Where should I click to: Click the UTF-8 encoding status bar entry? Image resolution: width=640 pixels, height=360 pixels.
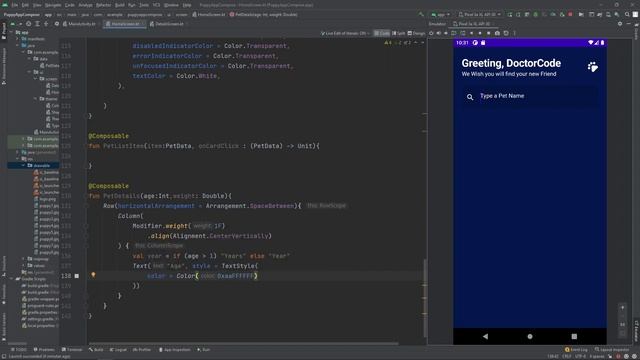click(x=580, y=356)
